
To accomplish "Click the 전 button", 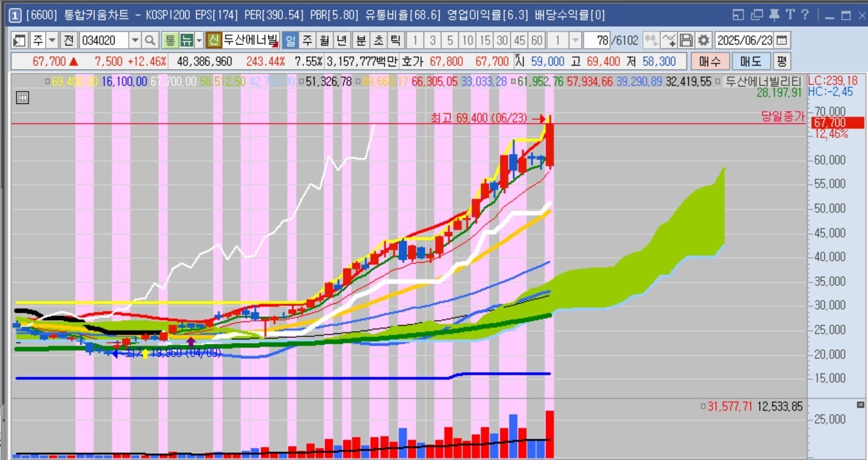I will click(x=68, y=41).
